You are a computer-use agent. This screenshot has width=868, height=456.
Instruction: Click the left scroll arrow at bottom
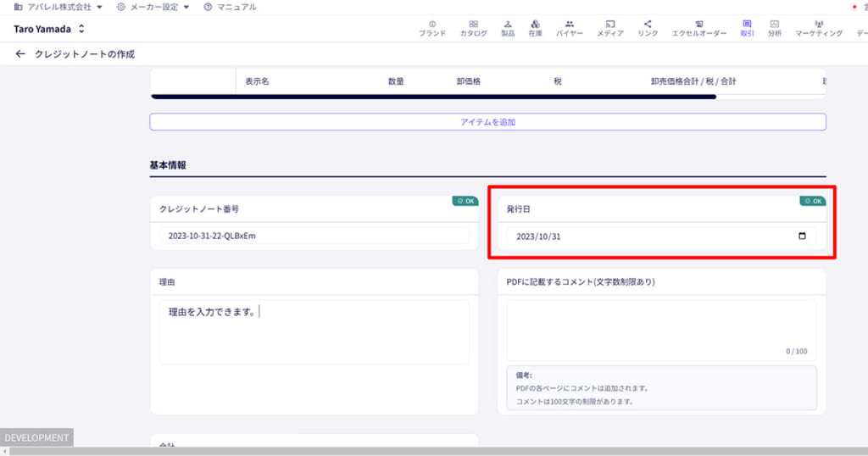(4, 452)
